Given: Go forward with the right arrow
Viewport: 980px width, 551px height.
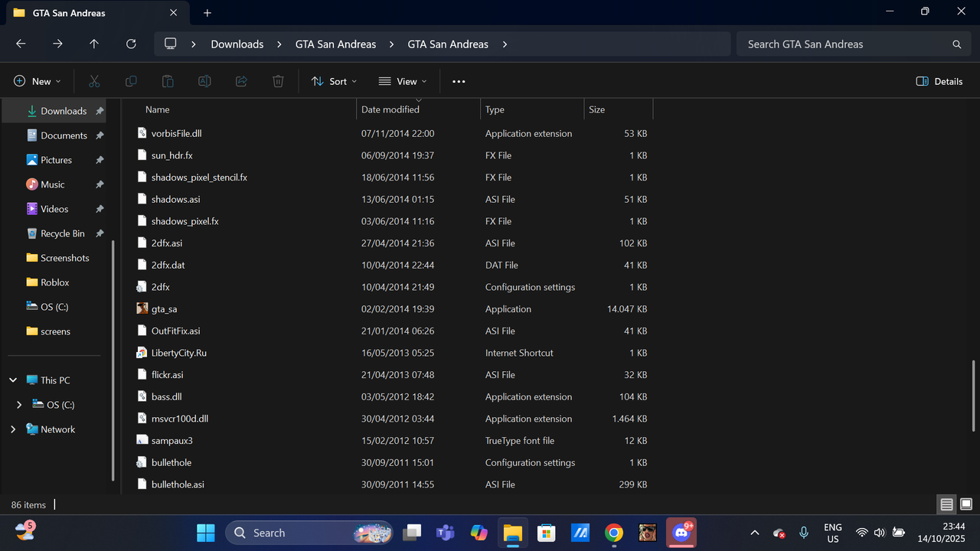Looking at the screenshot, I should (x=57, y=44).
